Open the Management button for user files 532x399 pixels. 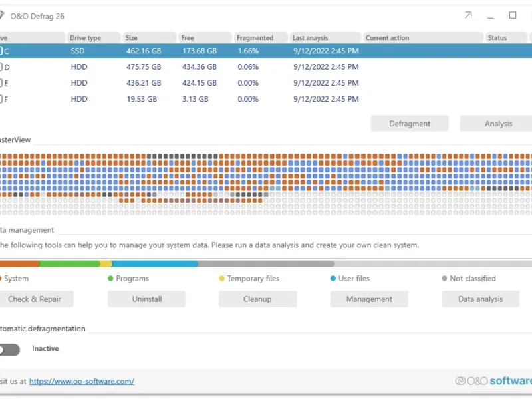tap(369, 299)
